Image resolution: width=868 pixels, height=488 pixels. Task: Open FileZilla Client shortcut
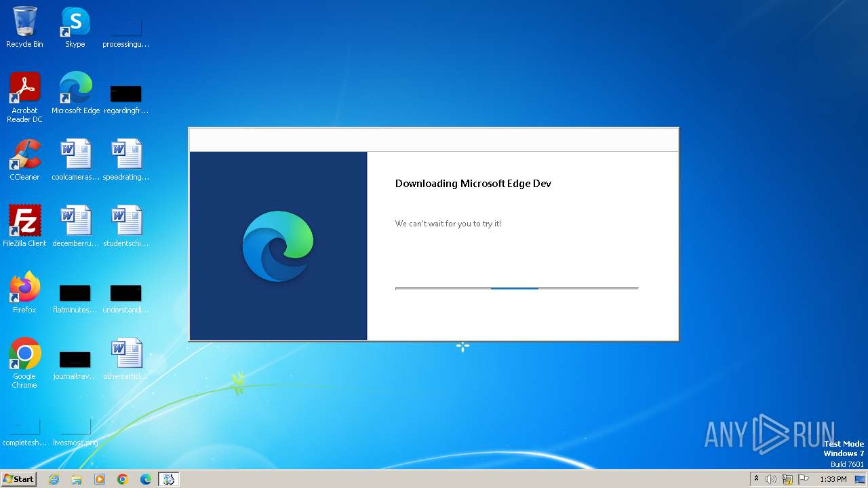[24, 226]
